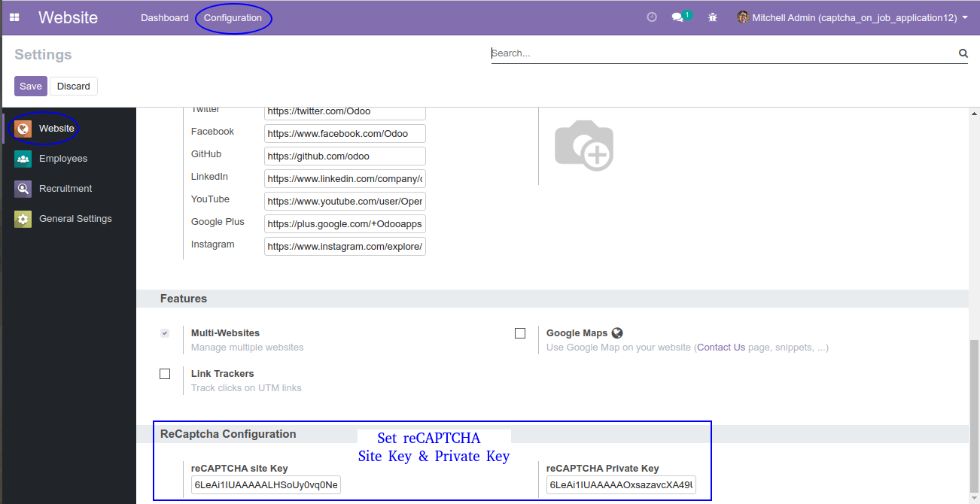
Task: Click the Website globe sidebar icon
Action: 23,129
